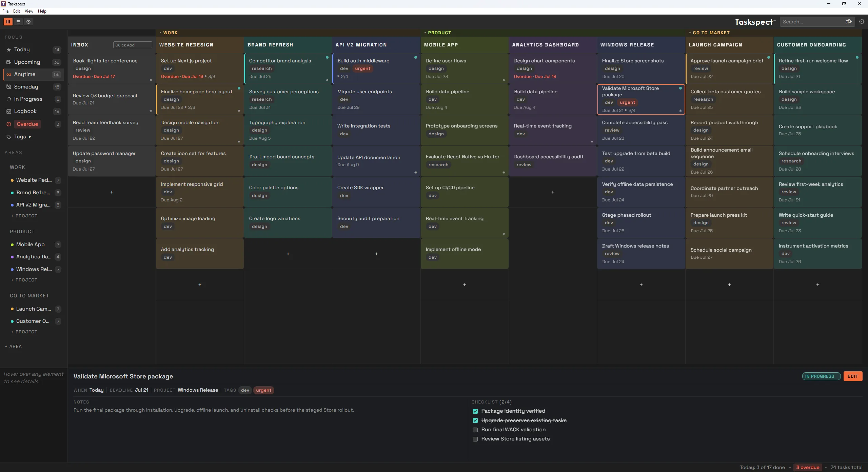Open Upcoming calendar view in sidebar
868x472 pixels.
34,62
